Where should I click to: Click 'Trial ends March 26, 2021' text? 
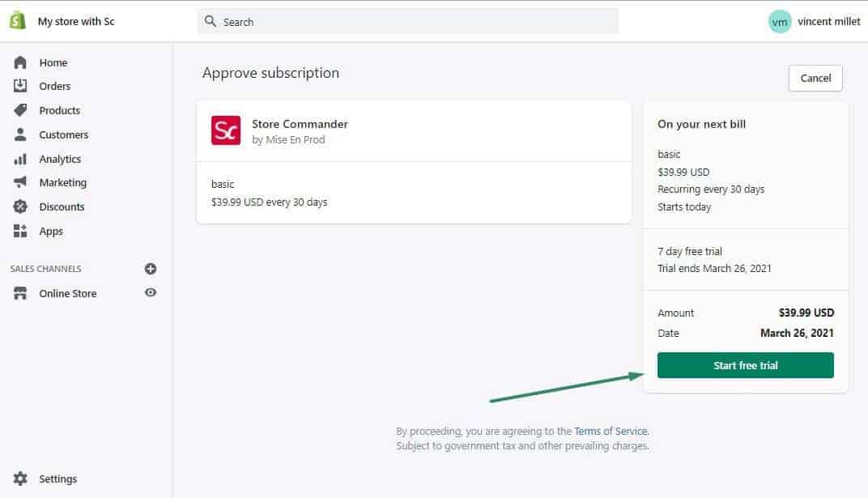(x=714, y=268)
